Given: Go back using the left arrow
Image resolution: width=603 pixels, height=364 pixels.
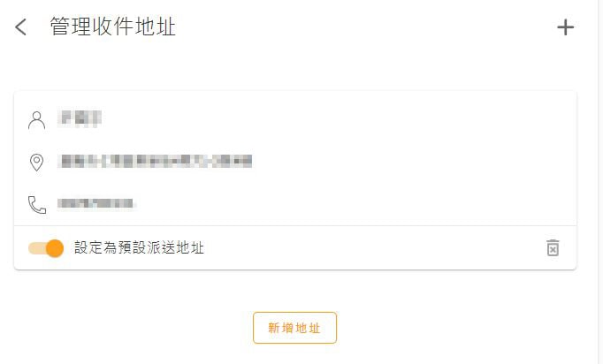Looking at the screenshot, I should point(21,27).
